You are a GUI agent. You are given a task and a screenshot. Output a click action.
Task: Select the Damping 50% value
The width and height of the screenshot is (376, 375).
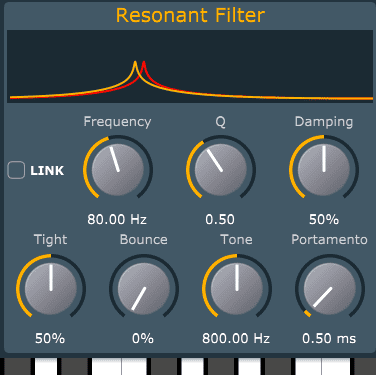324,219
